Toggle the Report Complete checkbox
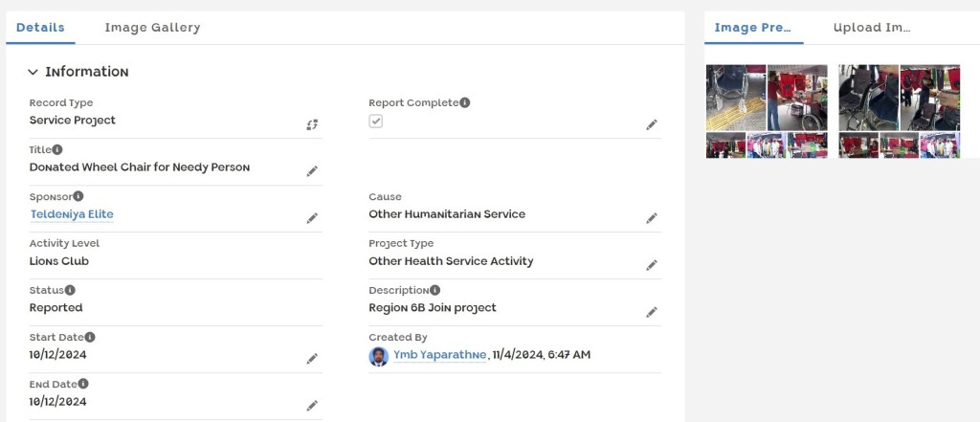Image resolution: width=980 pixels, height=422 pixels. [x=375, y=122]
